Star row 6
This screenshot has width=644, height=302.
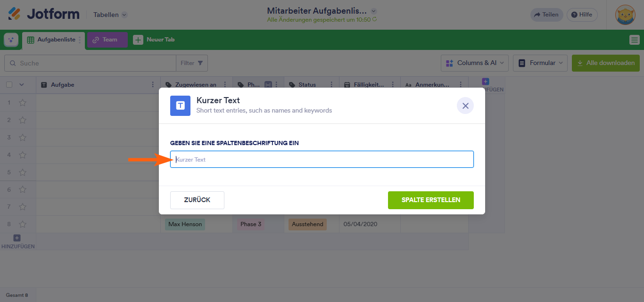(x=23, y=189)
